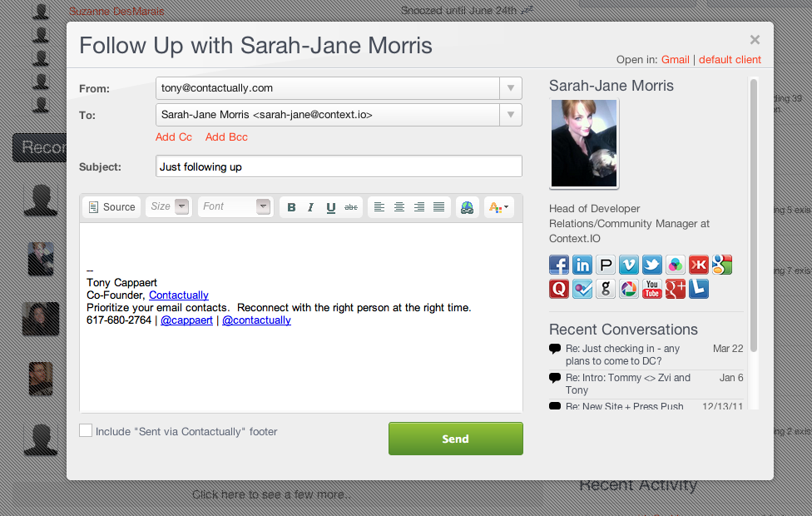Toggle italic formatting in the editor
This screenshot has height=516, width=812.
pos(310,207)
